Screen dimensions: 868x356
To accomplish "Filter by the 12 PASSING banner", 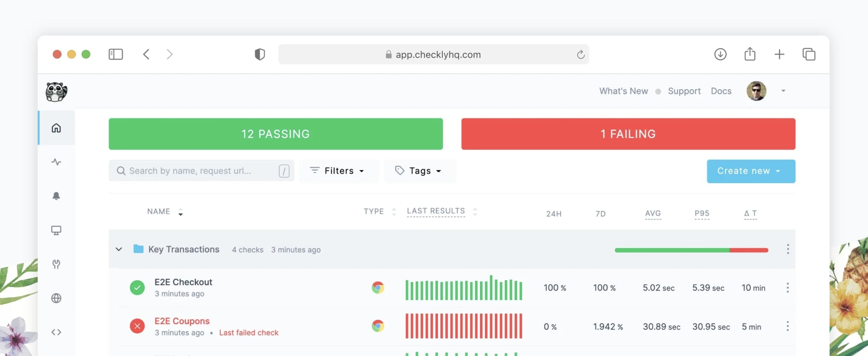I will (276, 134).
